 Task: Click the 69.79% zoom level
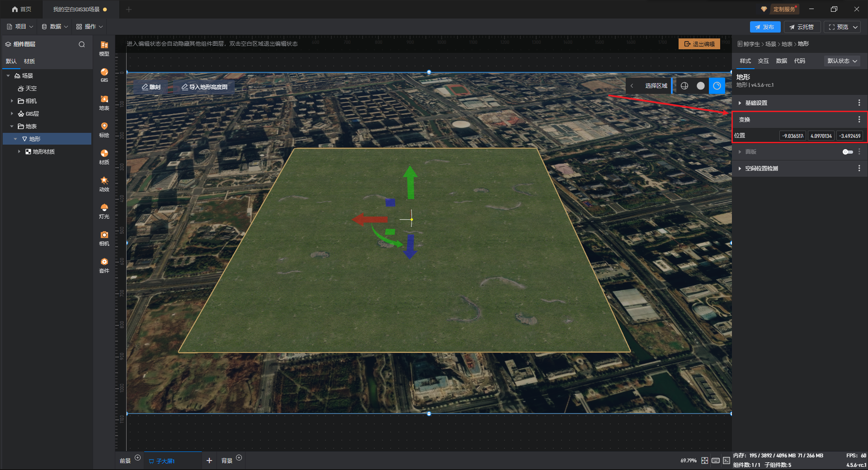689,461
